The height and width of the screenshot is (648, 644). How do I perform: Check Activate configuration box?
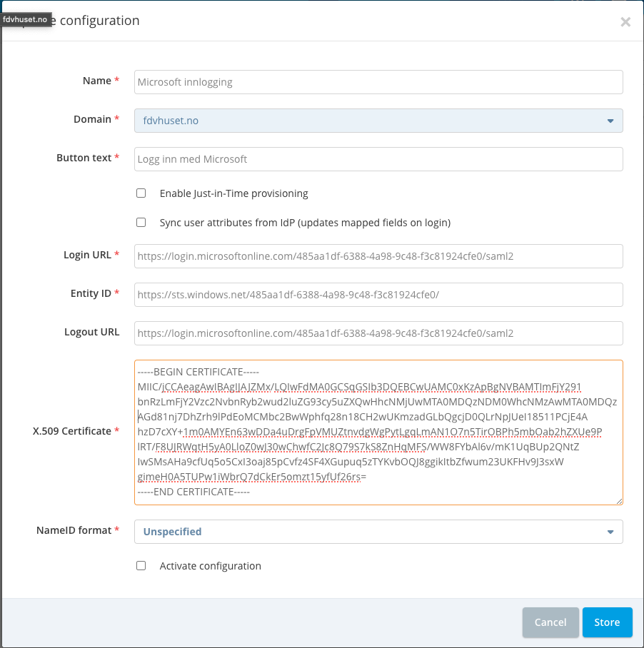[141, 565]
